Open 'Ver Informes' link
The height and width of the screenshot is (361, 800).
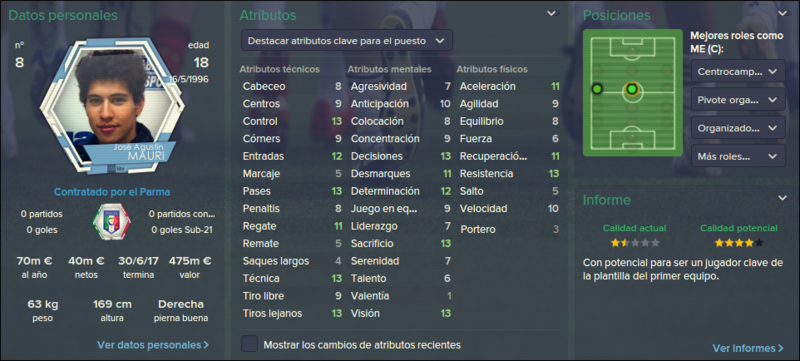tap(748, 348)
